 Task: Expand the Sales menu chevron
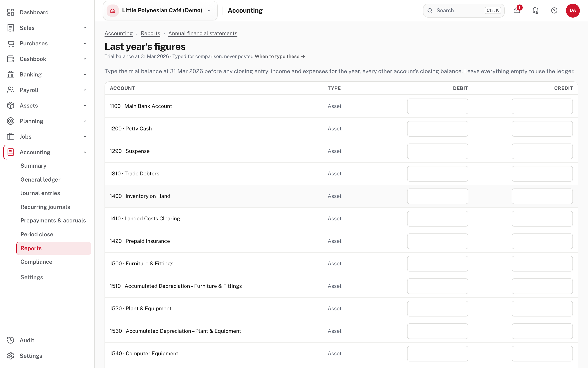85,28
